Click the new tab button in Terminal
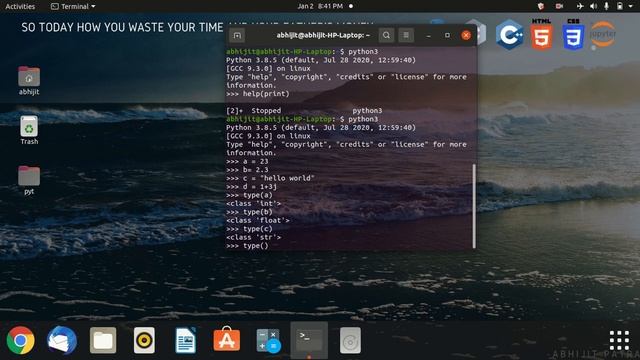Screen dimensions: 640x360 pyautogui.click(x=237, y=36)
